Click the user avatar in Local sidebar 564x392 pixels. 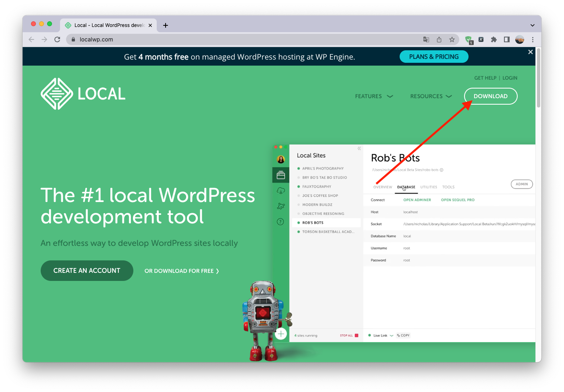pyautogui.click(x=281, y=159)
